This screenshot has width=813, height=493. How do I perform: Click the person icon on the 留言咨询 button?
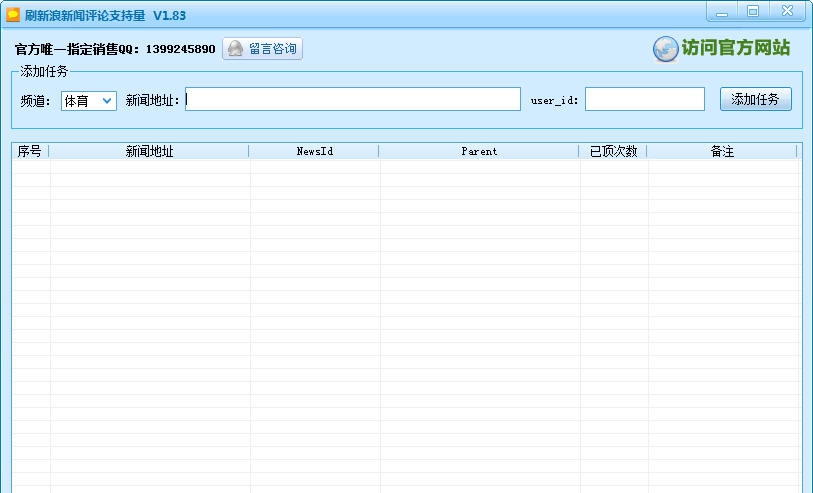[x=236, y=49]
